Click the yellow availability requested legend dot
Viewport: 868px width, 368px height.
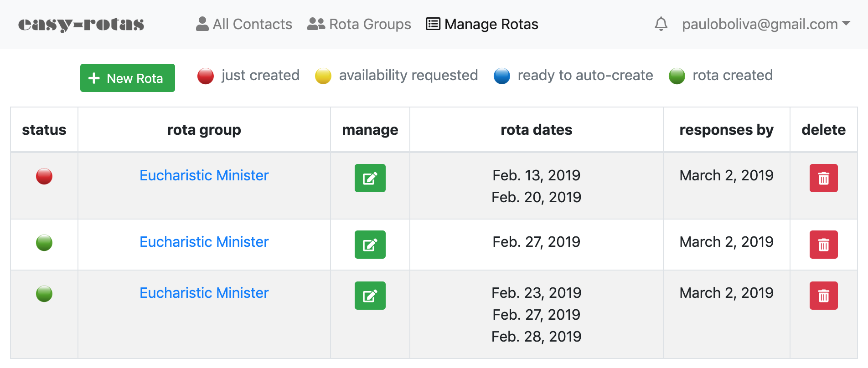coord(323,76)
